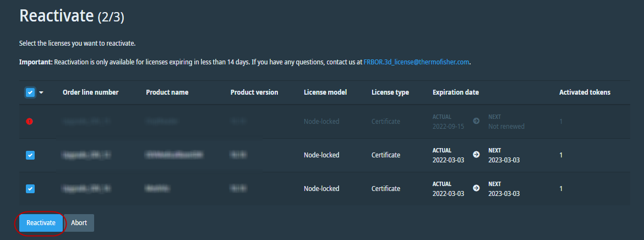
Task: Toggle the select-all checkbox in the table header
Action: 30,92
